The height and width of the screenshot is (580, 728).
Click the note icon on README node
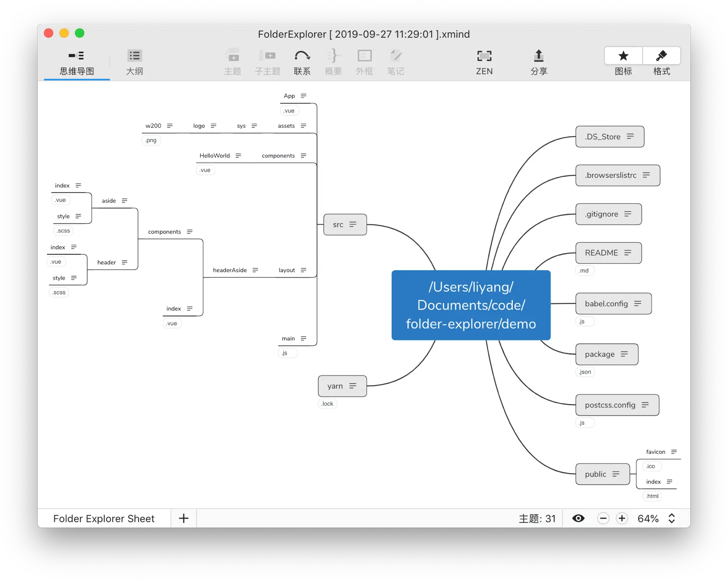coord(628,253)
